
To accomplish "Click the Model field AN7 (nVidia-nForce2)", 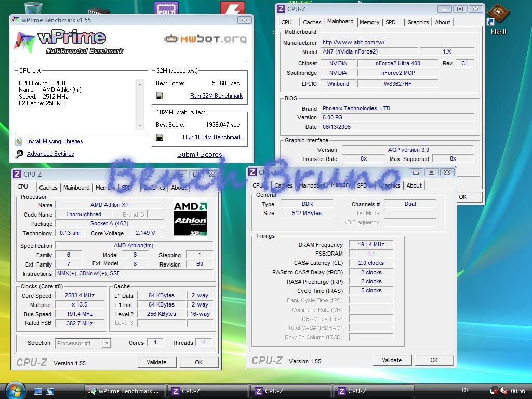I will pyautogui.click(x=370, y=51).
